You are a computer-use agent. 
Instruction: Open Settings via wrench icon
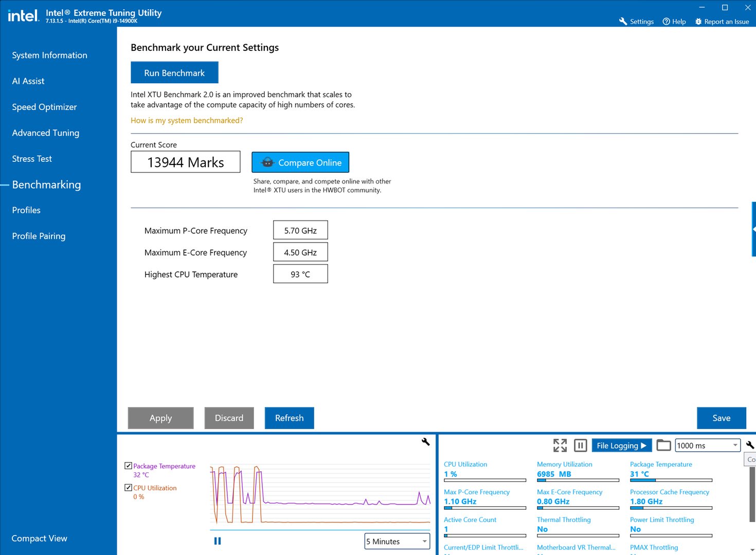pos(623,22)
